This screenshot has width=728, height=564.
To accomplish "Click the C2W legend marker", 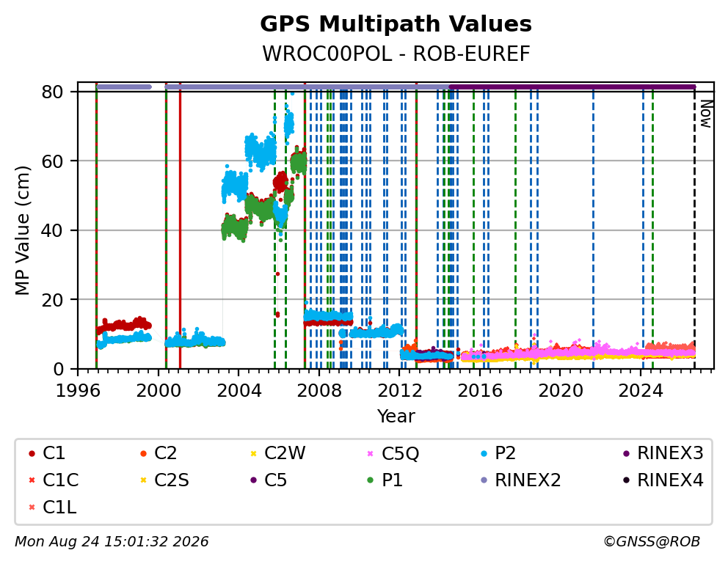I will pos(253,453).
